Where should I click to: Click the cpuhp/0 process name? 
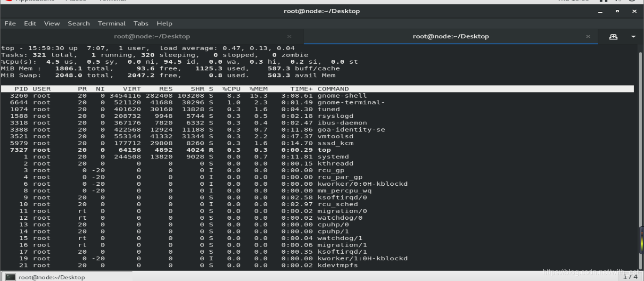[333, 225]
